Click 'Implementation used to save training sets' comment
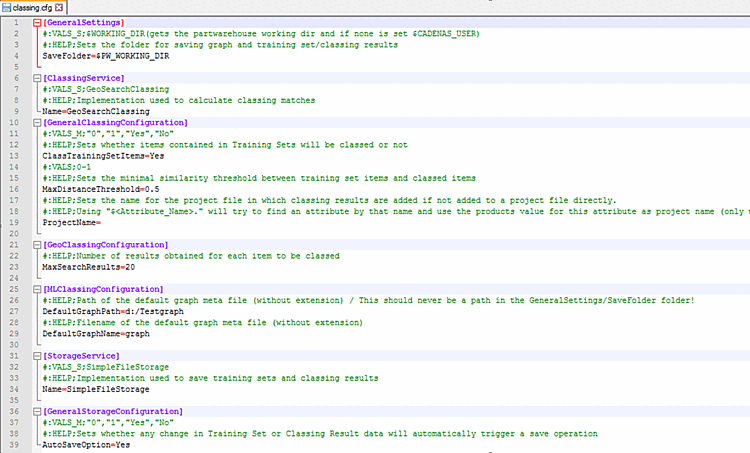750x453 pixels. click(210, 378)
